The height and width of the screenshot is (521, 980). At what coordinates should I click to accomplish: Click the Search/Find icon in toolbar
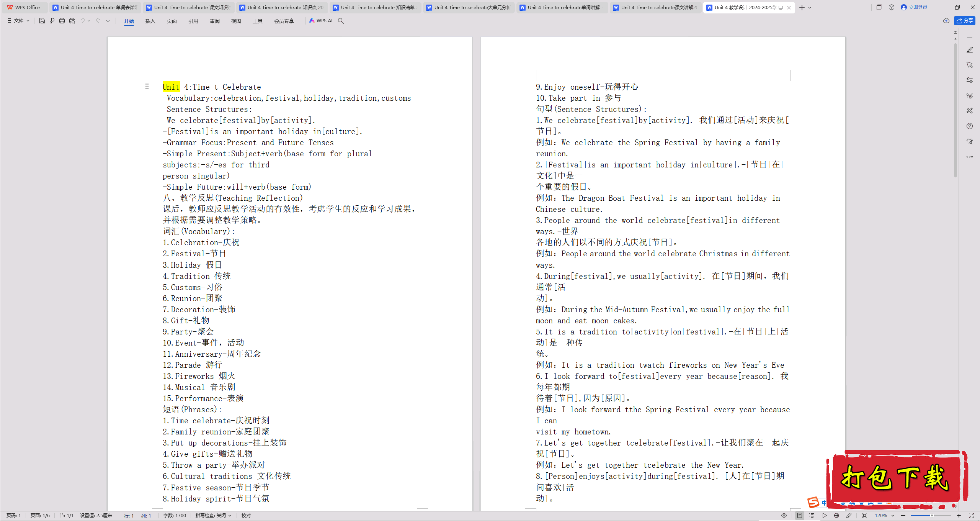click(341, 21)
